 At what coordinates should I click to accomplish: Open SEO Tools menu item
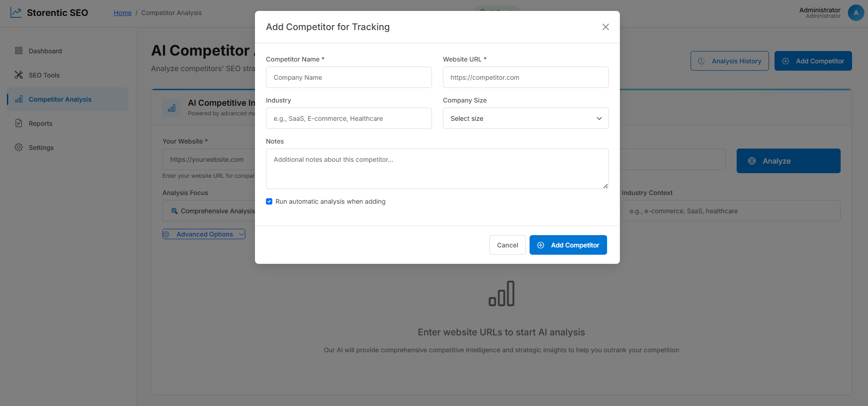pos(68,75)
